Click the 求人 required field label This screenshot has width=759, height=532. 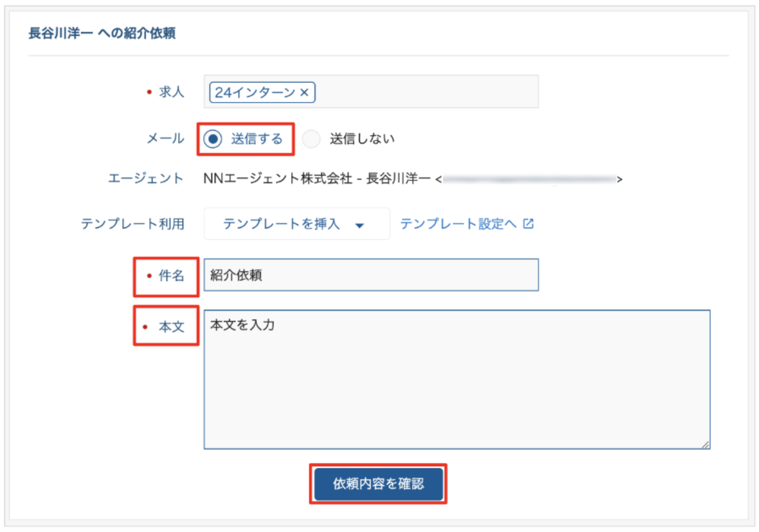[171, 92]
